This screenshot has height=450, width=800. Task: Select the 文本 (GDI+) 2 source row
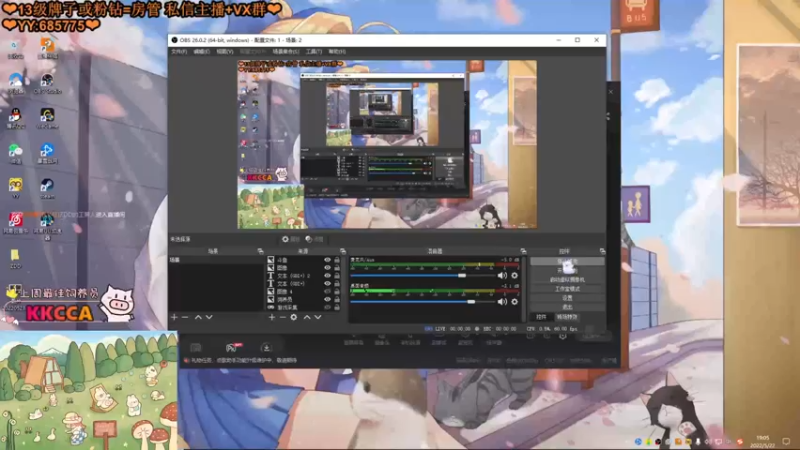(304, 276)
